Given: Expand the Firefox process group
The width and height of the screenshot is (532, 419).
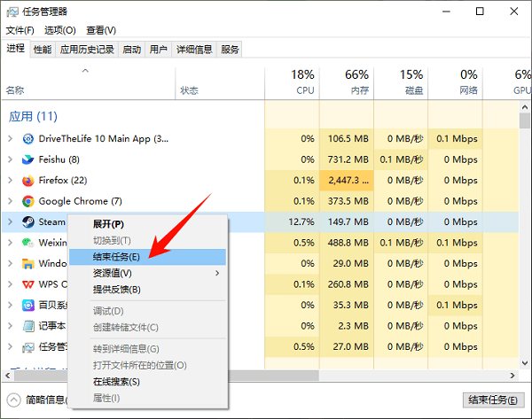Looking at the screenshot, I should click(x=10, y=181).
